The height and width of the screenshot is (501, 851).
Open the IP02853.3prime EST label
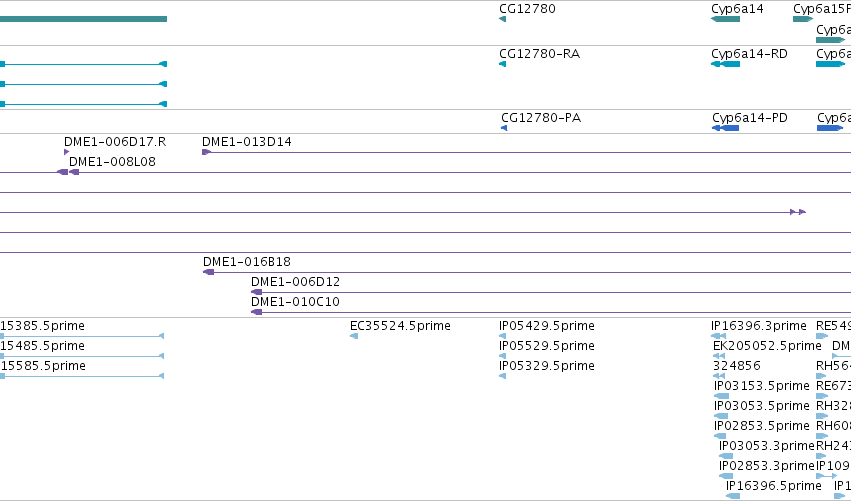tap(767, 466)
